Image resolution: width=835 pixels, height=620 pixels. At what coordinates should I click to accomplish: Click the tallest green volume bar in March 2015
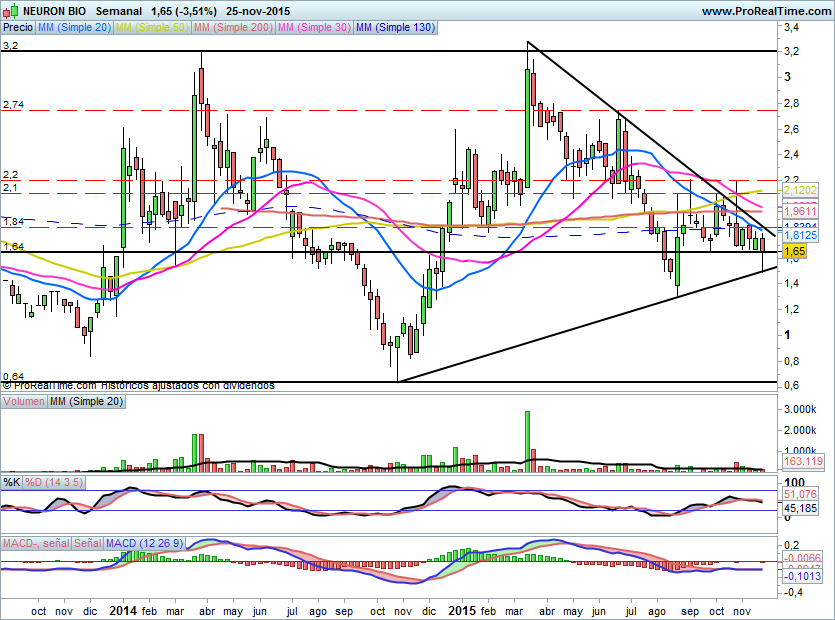click(x=527, y=441)
